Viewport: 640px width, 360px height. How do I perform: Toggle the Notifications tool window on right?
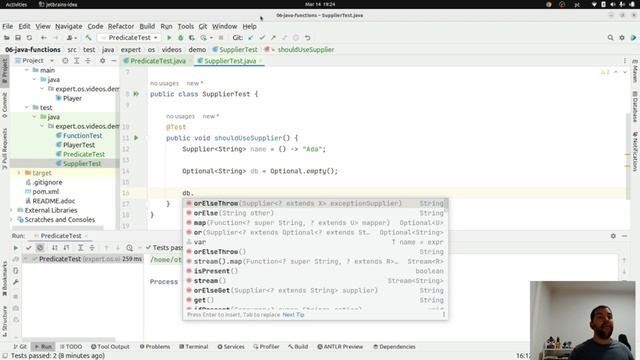(x=635, y=151)
